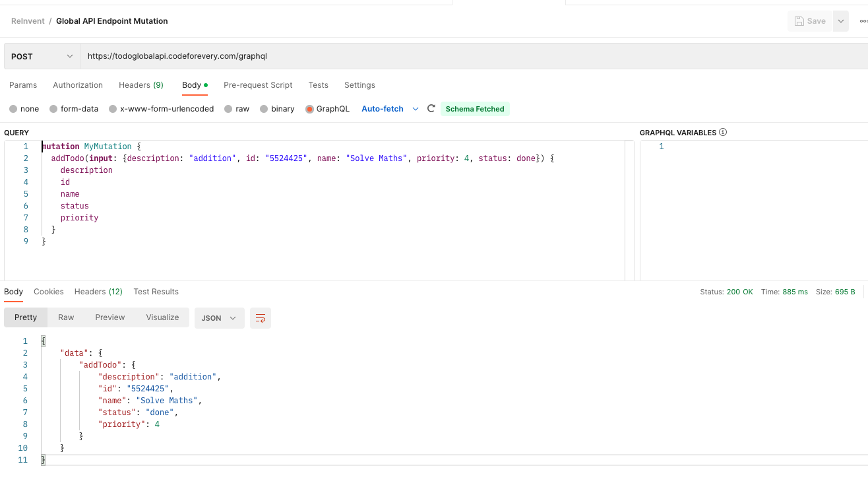868x493 pixels.
Task: Switch to request Headers (9) tab
Action: click(141, 85)
